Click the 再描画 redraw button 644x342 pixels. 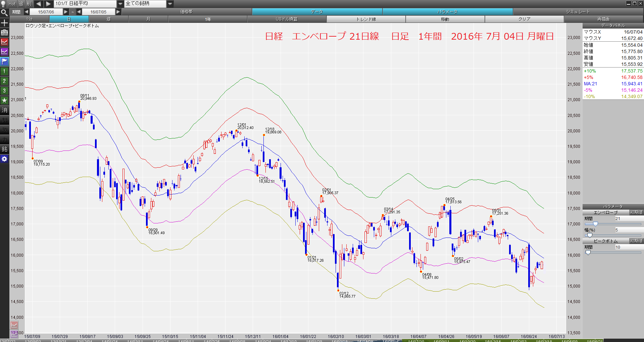[x=604, y=19]
